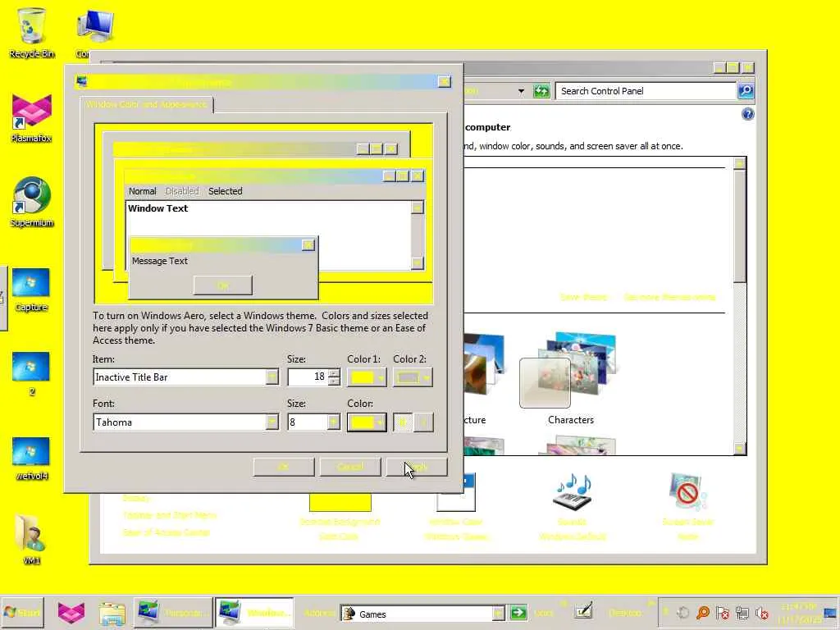This screenshot has width=840, height=630.
Task: Open the Control Panel address bar dropdown arrow
Action: point(521,91)
